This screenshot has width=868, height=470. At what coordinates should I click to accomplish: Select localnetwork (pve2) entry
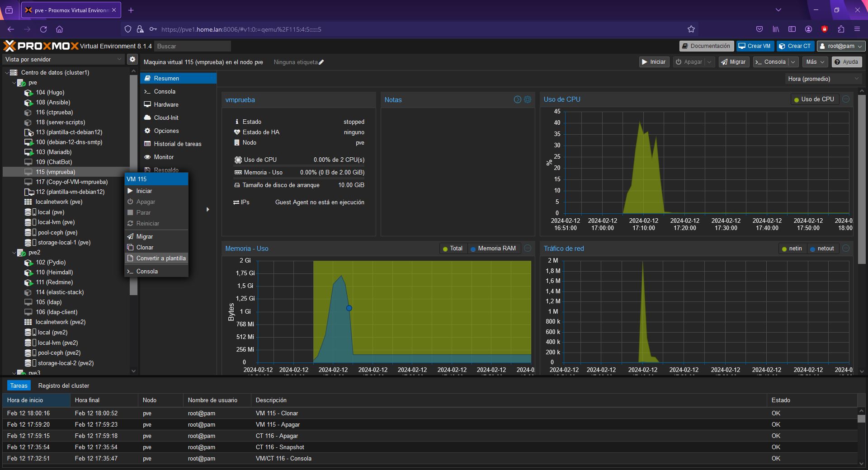point(60,322)
